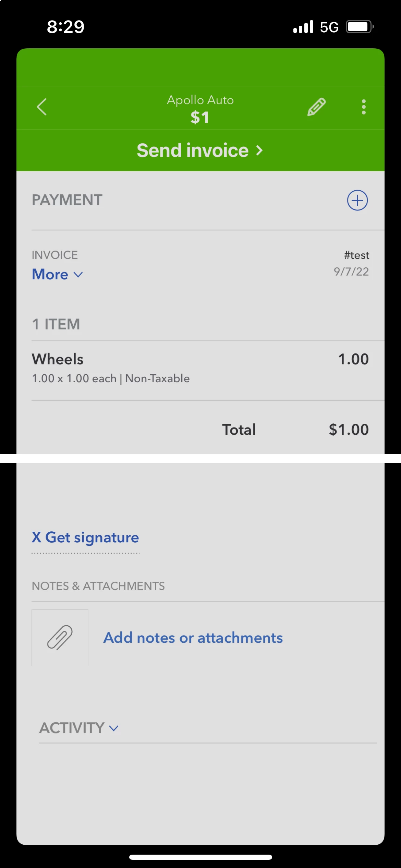Viewport: 401px width, 868px height.
Task: Tap the 5G signal indicator
Action: (x=329, y=27)
